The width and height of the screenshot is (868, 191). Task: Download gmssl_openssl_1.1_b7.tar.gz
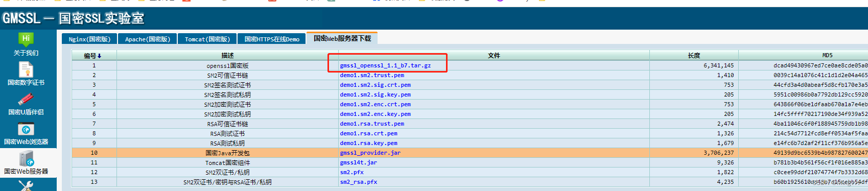[385, 65]
